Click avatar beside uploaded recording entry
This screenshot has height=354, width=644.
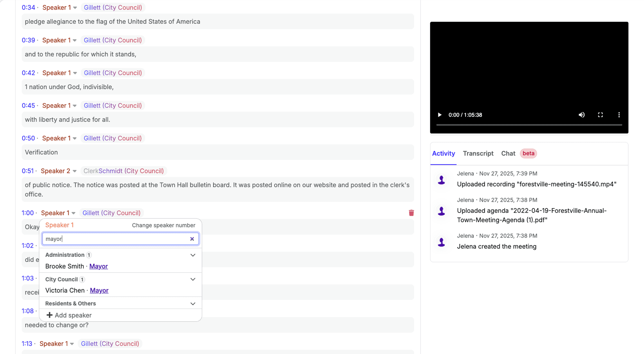(x=441, y=179)
